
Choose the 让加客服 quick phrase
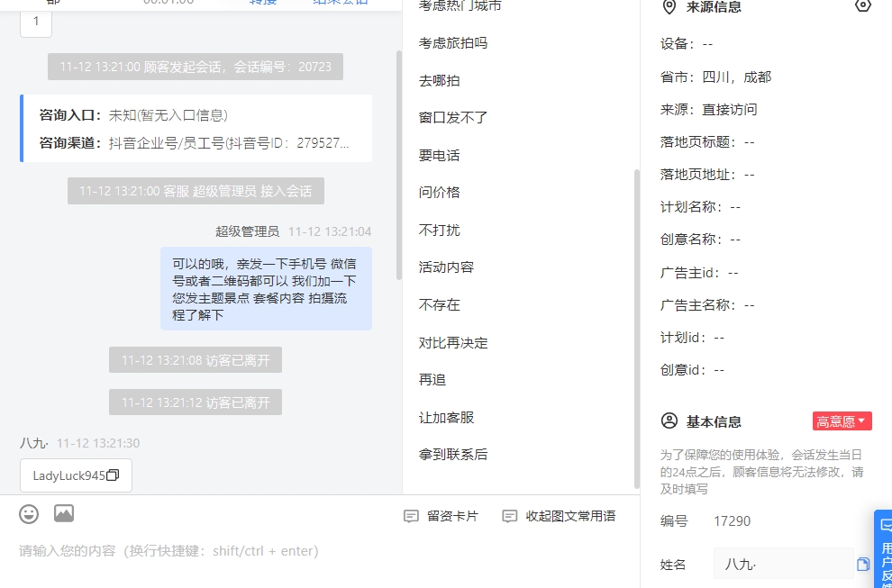pyautogui.click(x=446, y=418)
